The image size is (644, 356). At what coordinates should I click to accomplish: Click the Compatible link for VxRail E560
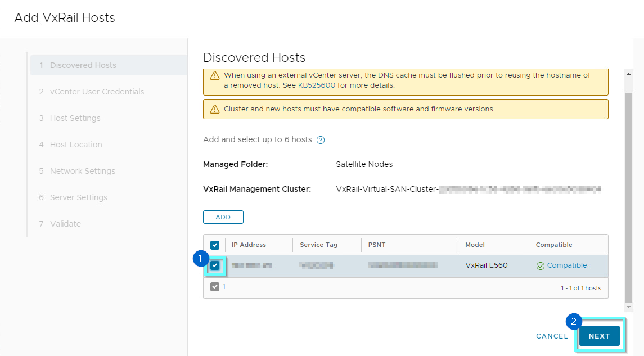tap(567, 265)
